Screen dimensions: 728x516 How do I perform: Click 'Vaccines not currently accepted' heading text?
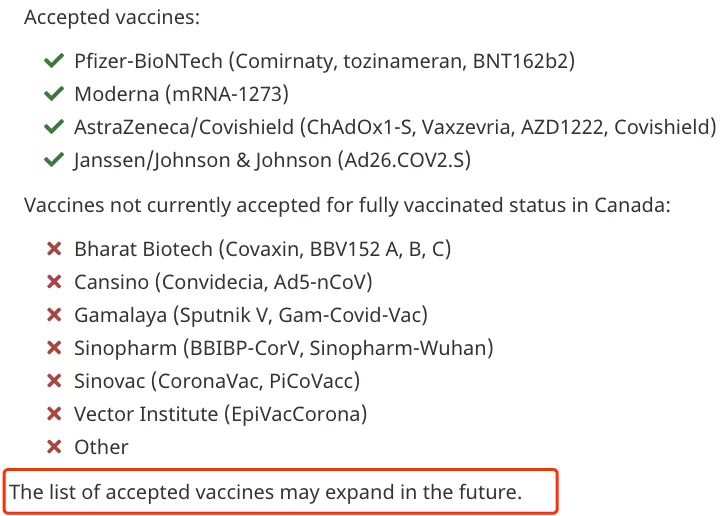347,205
